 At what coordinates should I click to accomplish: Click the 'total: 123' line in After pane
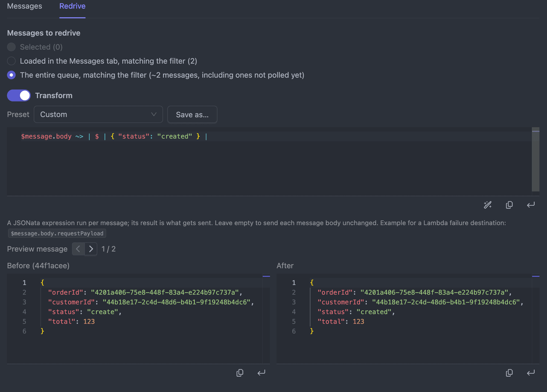[341, 322]
